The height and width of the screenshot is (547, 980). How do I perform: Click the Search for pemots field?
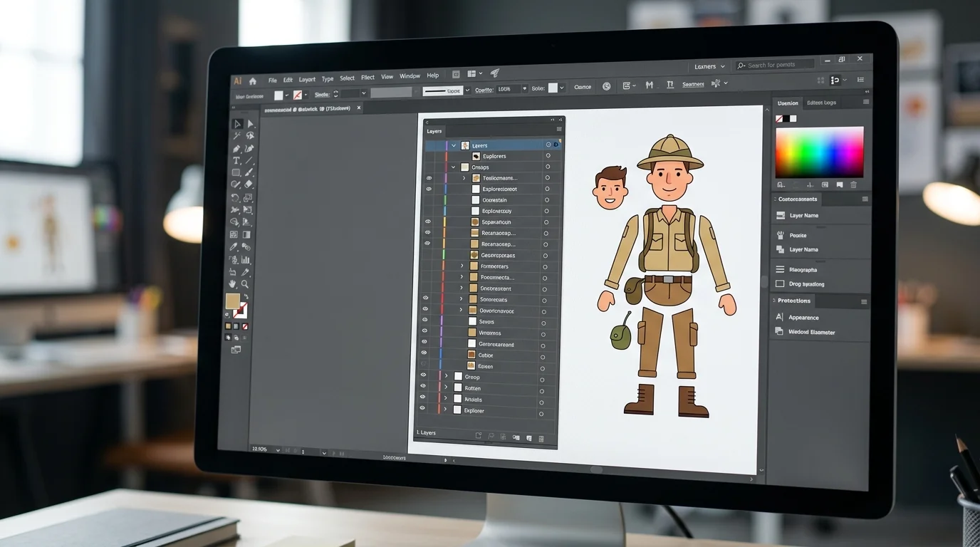pyautogui.click(x=775, y=65)
